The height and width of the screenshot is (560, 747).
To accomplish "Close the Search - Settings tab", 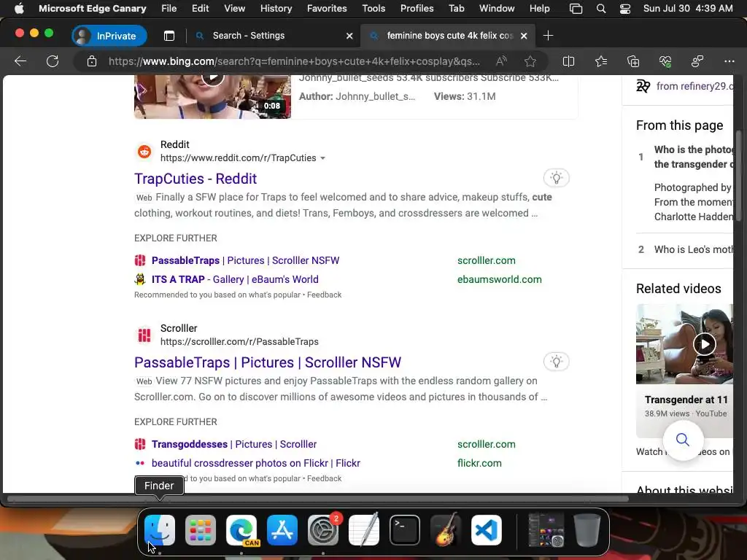I will point(349,36).
